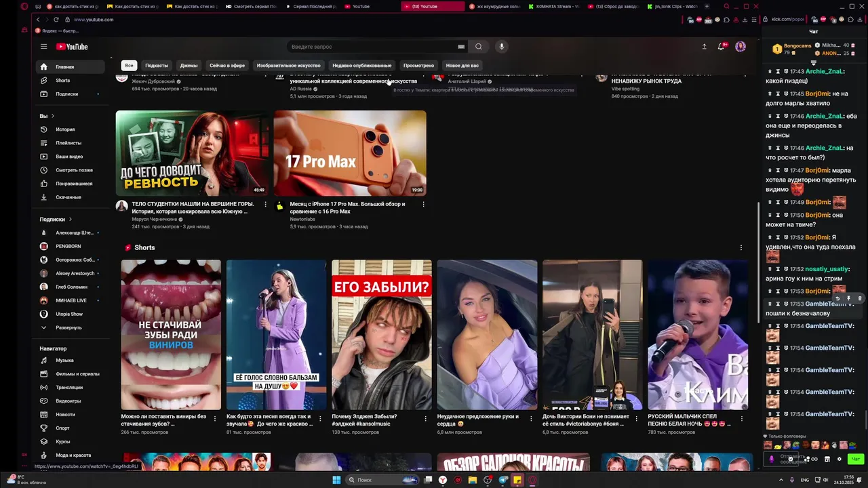Open Shorts in the sidebar
Image resolution: width=868 pixels, height=488 pixels.
point(71,81)
